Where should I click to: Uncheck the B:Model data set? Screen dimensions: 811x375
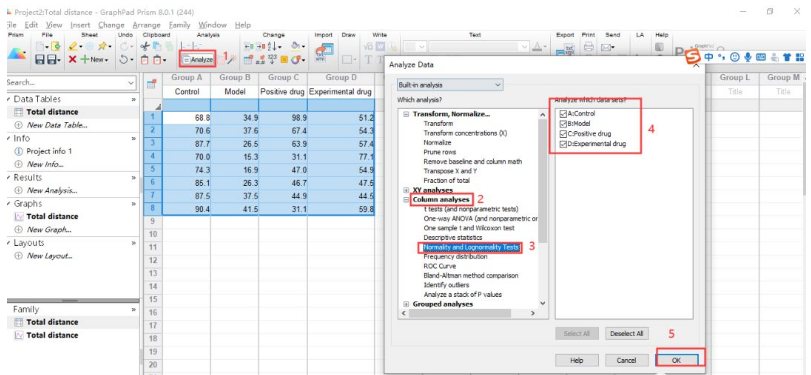[563, 123]
